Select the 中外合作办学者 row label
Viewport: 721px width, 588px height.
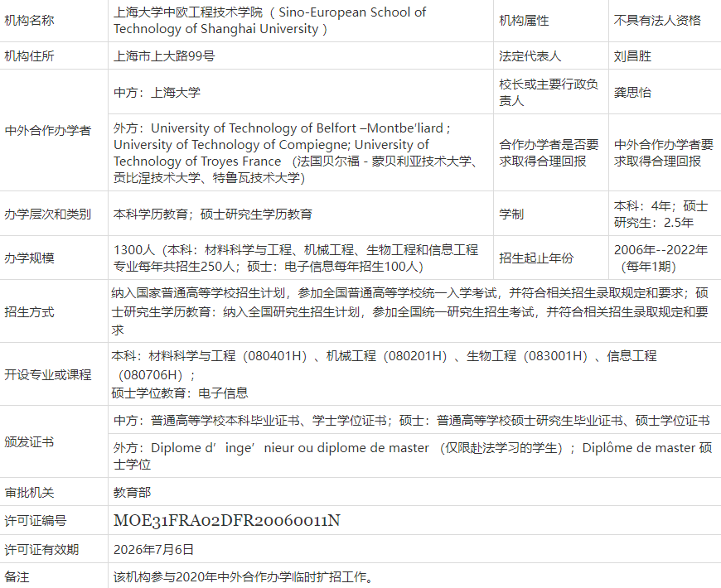click(48, 131)
